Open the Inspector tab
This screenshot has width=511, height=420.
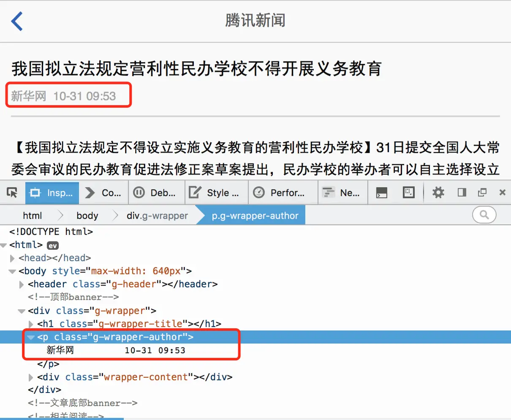pos(52,193)
